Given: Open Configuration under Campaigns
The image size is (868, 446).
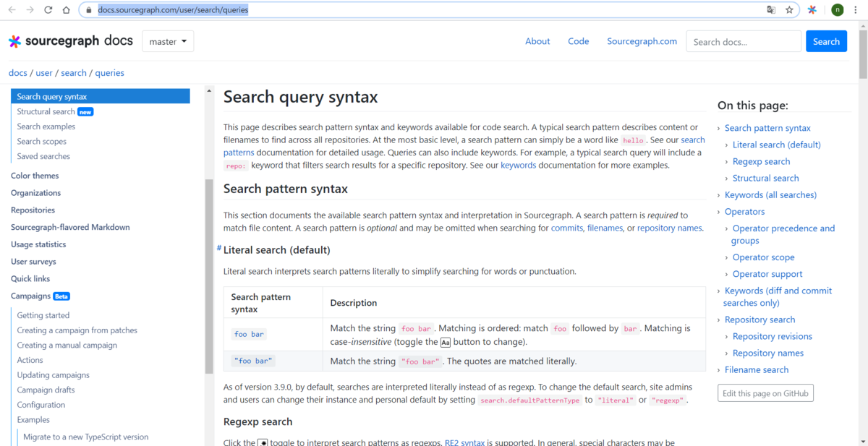Looking at the screenshot, I should [x=41, y=405].
